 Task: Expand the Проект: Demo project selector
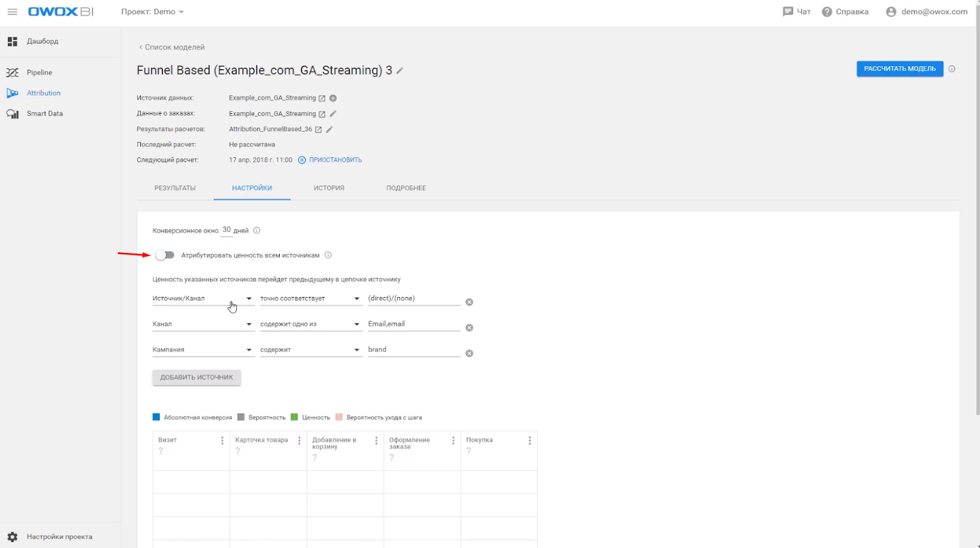[152, 12]
